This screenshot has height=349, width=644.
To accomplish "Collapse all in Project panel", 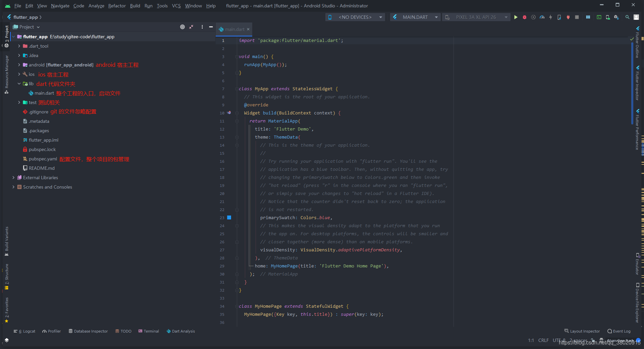I will pos(191,27).
